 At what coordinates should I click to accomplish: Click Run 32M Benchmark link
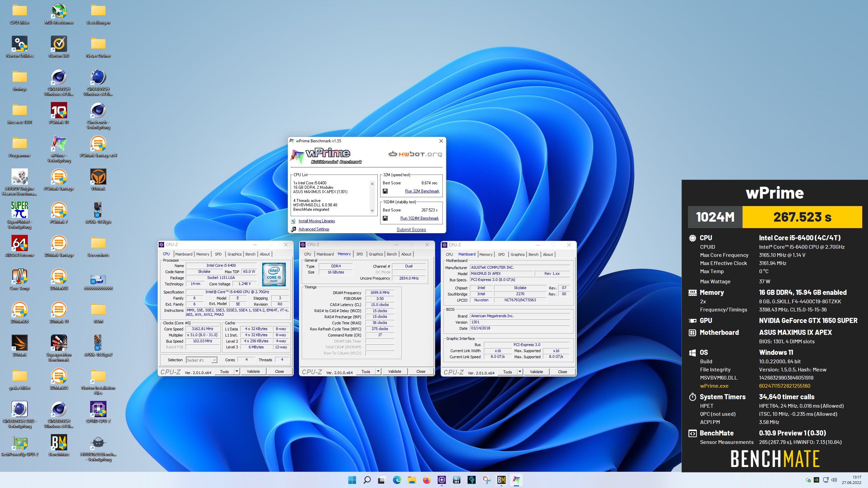click(422, 191)
